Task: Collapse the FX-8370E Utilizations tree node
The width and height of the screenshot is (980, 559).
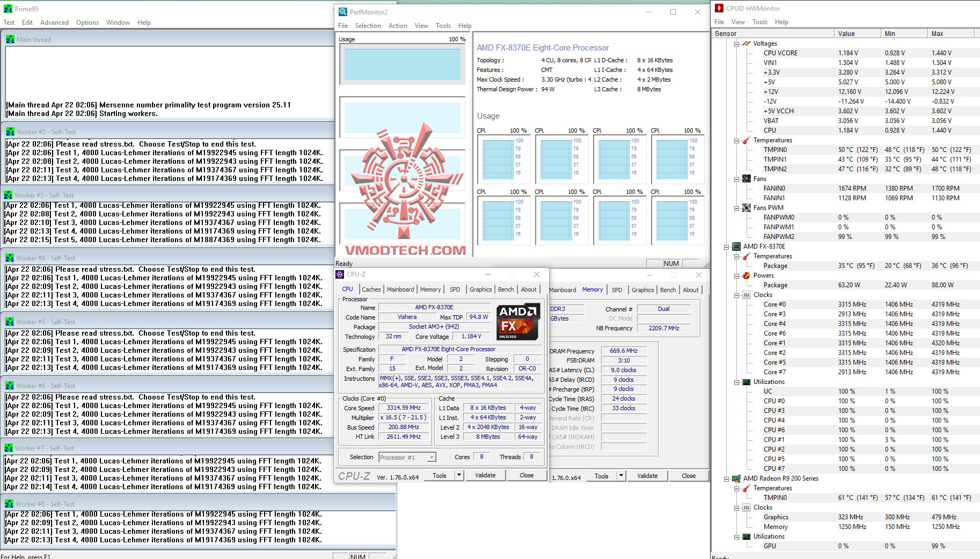Action: (x=737, y=382)
